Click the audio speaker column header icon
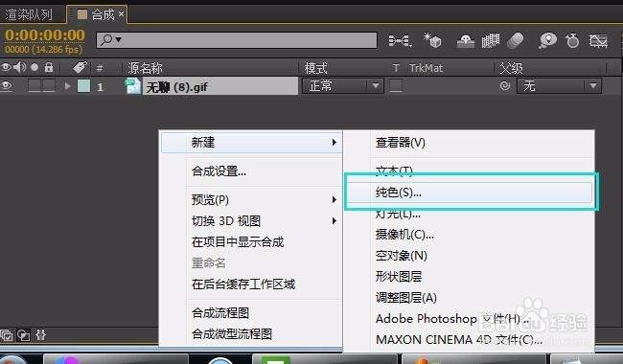 click(x=19, y=67)
